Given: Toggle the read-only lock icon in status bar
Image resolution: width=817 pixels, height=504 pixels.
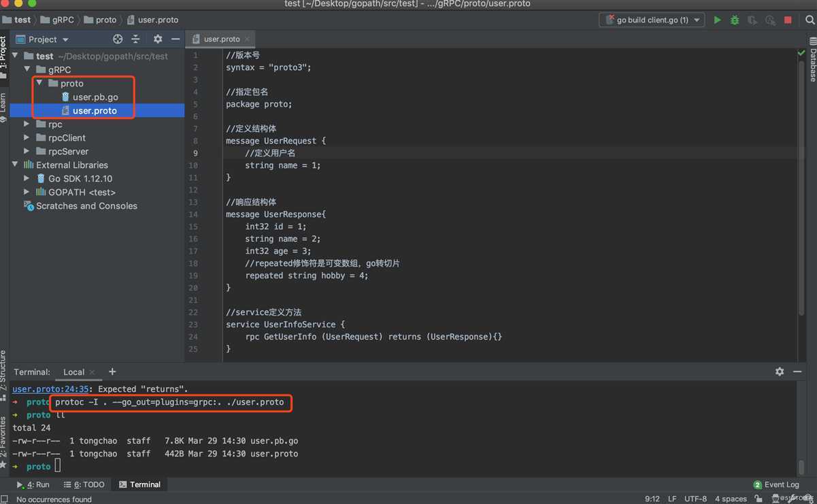Looking at the screenshot, I should [x=758, y=499].
